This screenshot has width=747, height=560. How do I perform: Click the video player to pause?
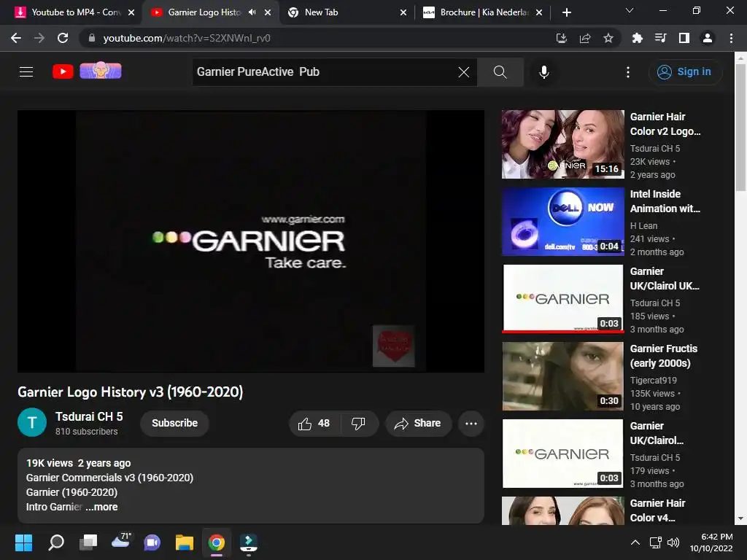[251, 241]
